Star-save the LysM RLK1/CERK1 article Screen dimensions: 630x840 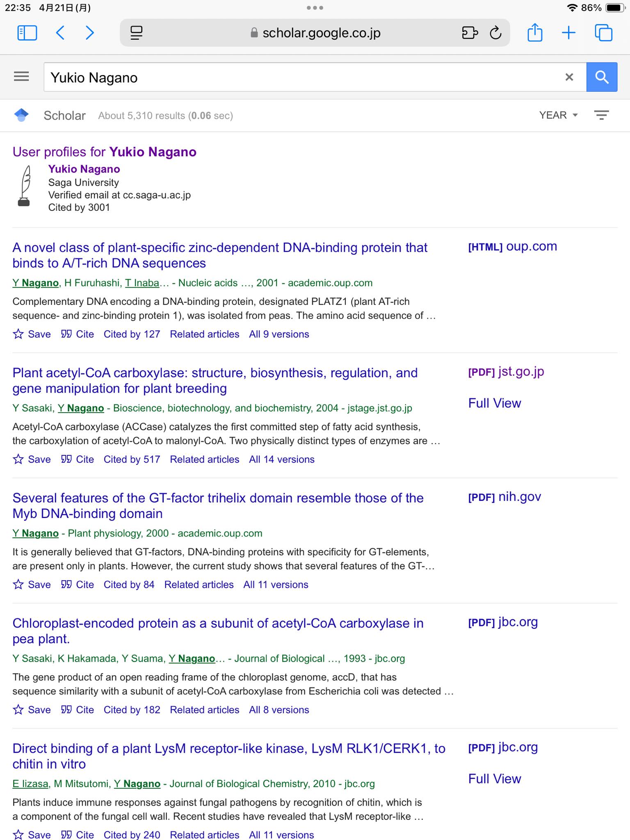coord(32,835)
